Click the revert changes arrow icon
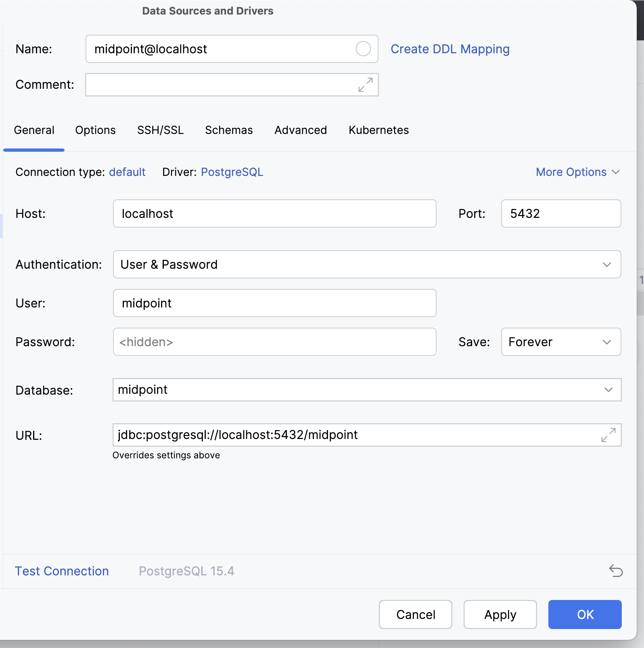This screenshot has height=648, width=644. click(616, 571)
